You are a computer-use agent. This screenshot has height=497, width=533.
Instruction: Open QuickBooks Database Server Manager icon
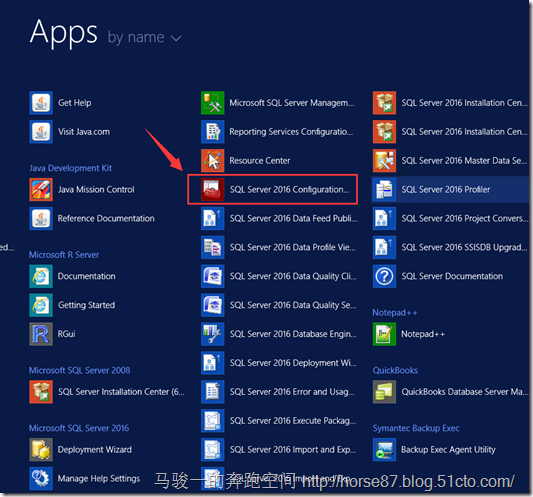point(384,392)
